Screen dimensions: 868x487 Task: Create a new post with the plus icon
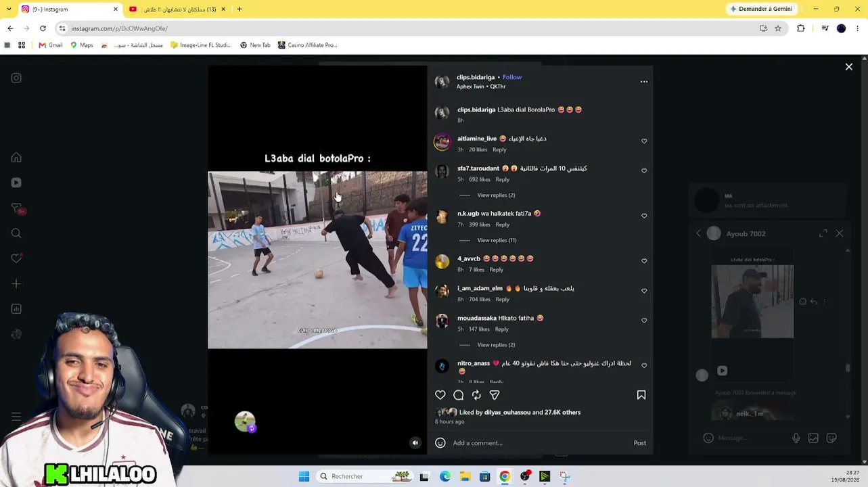tap(16, 284)
